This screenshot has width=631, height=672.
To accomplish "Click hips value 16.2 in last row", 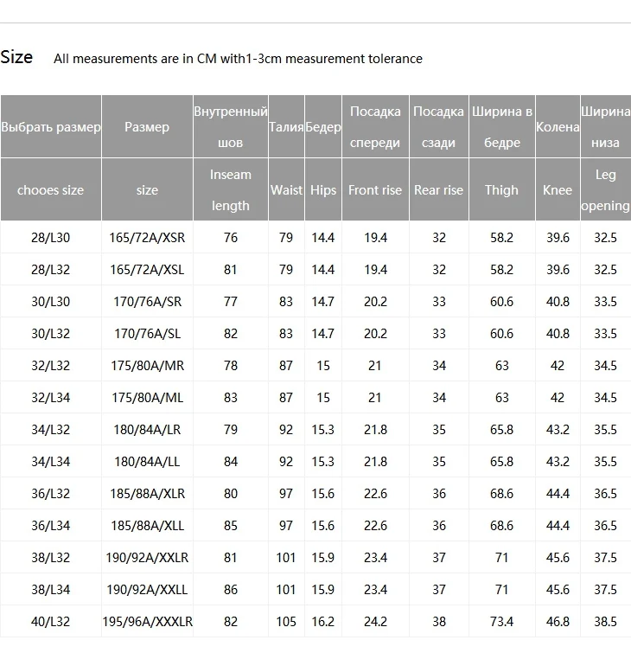I will coord(323,622).
